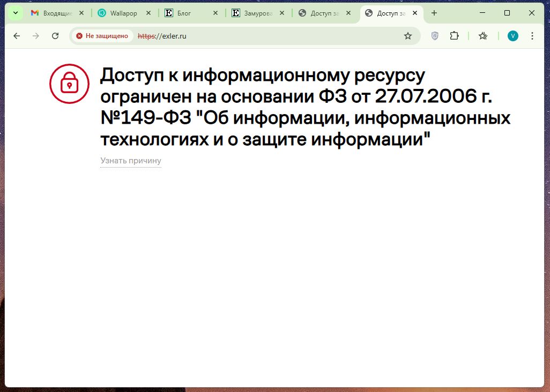Bookmark this page with the star icon
Image resolution: width=550 pixels, height=392 pixels.
408,36
